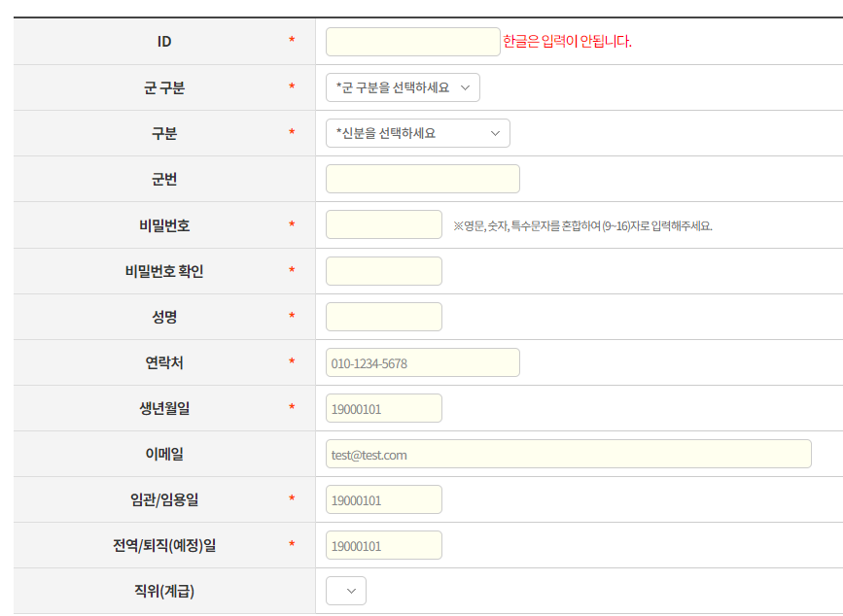Screen dimensions: 843x616
Task: Click the 생년월일 date input
Action: point(383,408)
